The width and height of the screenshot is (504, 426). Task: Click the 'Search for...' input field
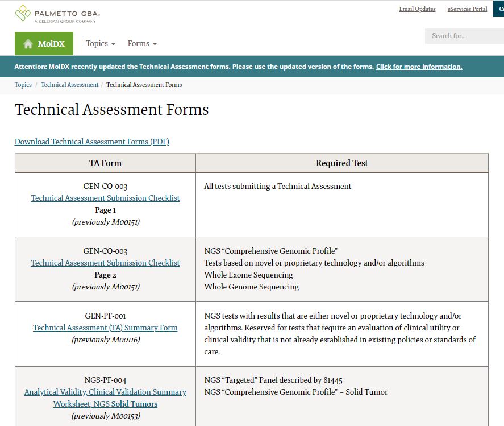tap(464, 36)
